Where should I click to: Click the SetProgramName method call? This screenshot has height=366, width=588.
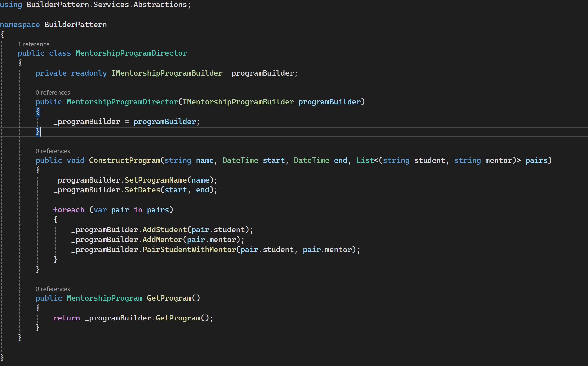pos(156,180)
